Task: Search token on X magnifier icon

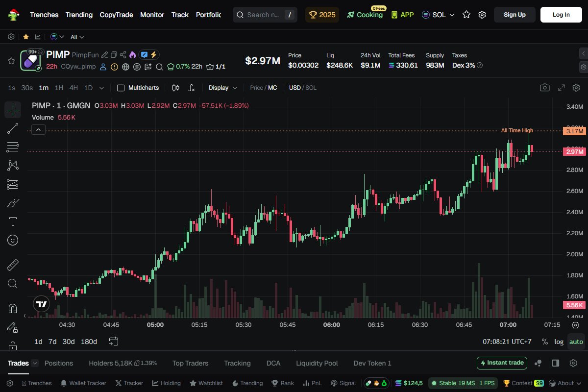Action: pyautogui.click(x=159, y=67)
